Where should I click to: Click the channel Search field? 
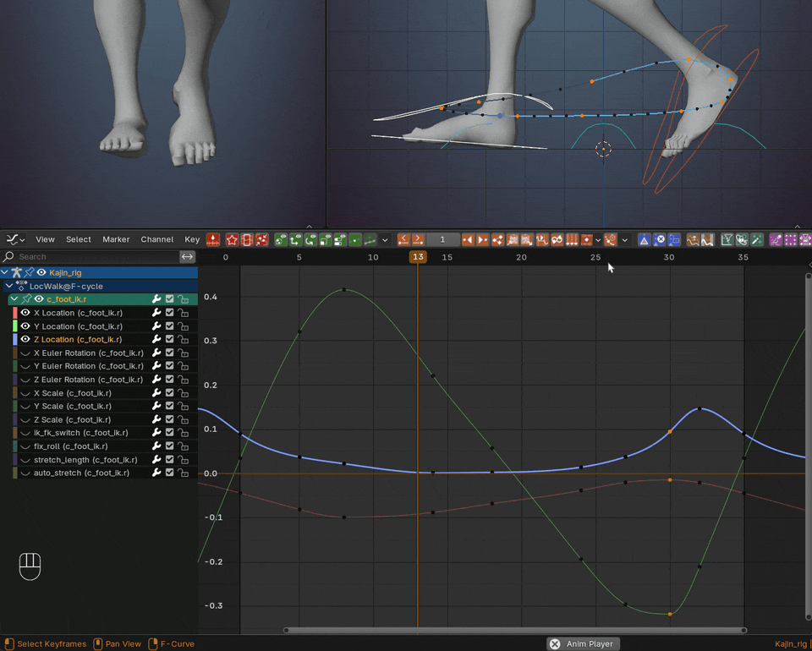(91, 257)
